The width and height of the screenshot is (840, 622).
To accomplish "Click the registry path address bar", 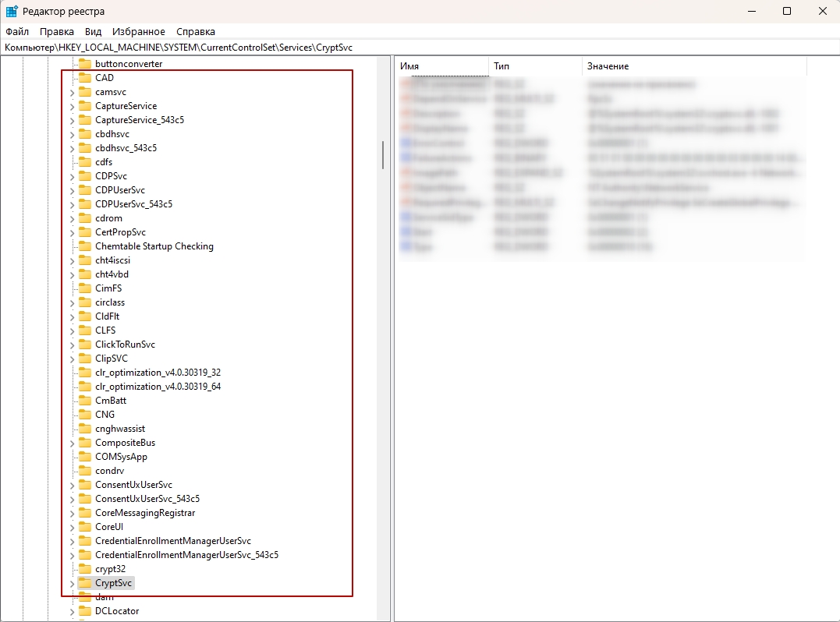I will point(390,48).
